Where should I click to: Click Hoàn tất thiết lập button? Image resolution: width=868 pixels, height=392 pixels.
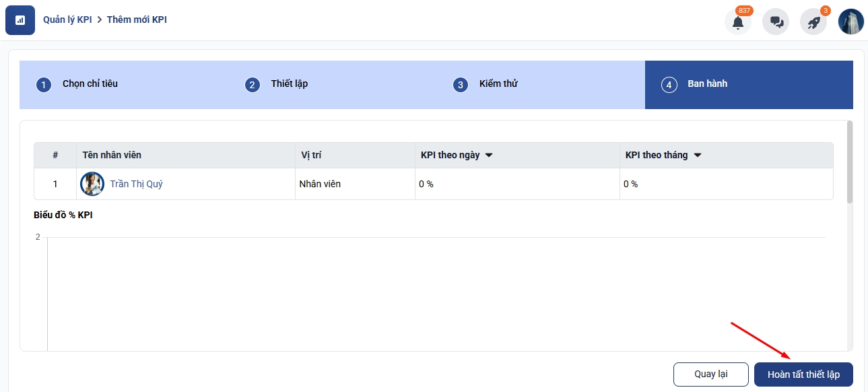point(803,374)
